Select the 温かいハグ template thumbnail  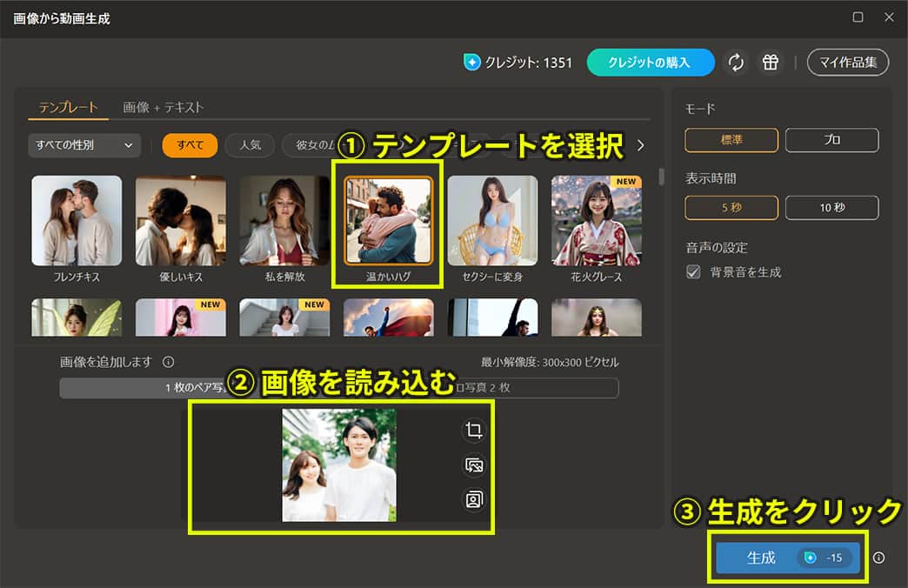(x=388, y=221)
